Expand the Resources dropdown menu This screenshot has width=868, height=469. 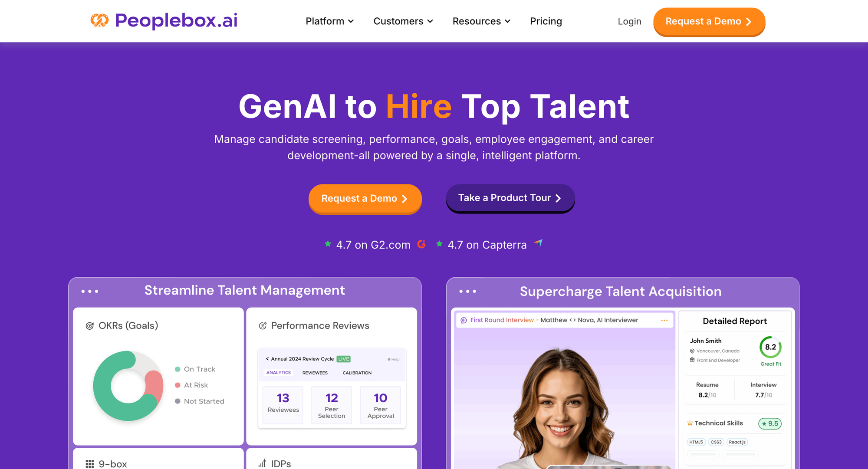coord(481,21)
